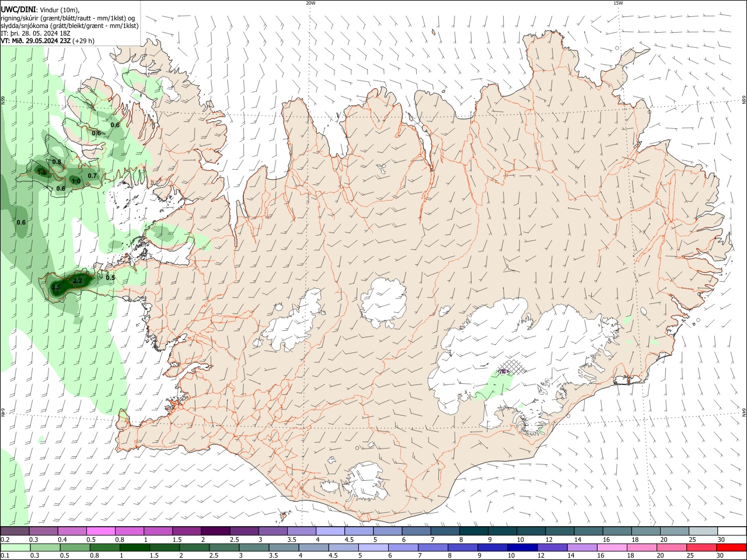The width and height of the screenshot is (747, 560).
Task: Pick the palest green swatch between 0.1 and 0.3
Action: [x=15, y=548]
